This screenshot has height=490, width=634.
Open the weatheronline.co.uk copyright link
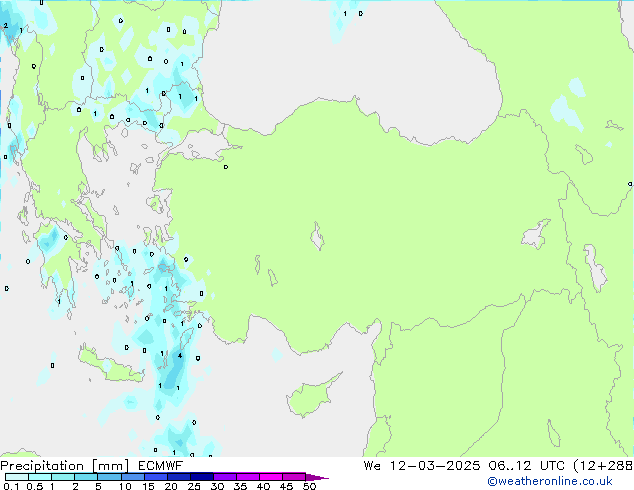point(550,481)
